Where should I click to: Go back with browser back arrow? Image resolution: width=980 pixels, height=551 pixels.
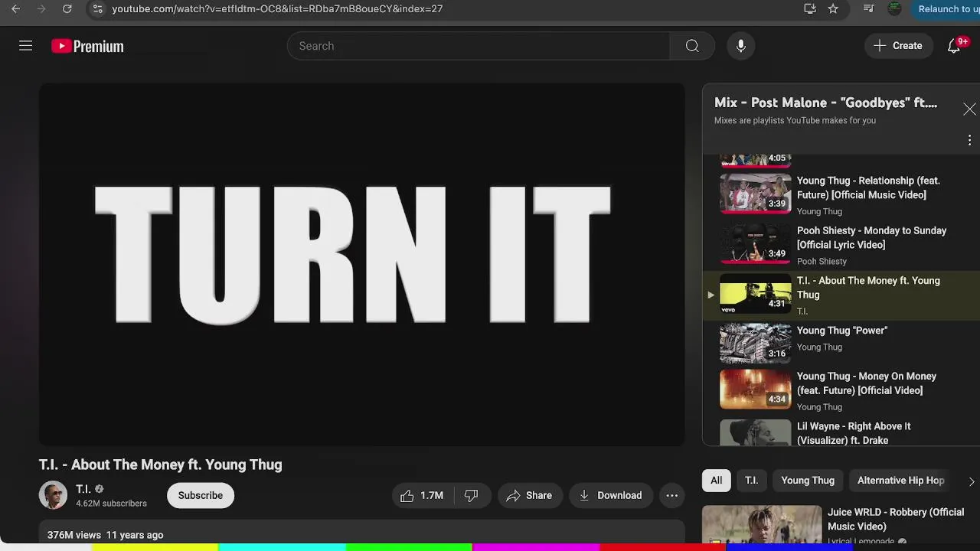15,8
